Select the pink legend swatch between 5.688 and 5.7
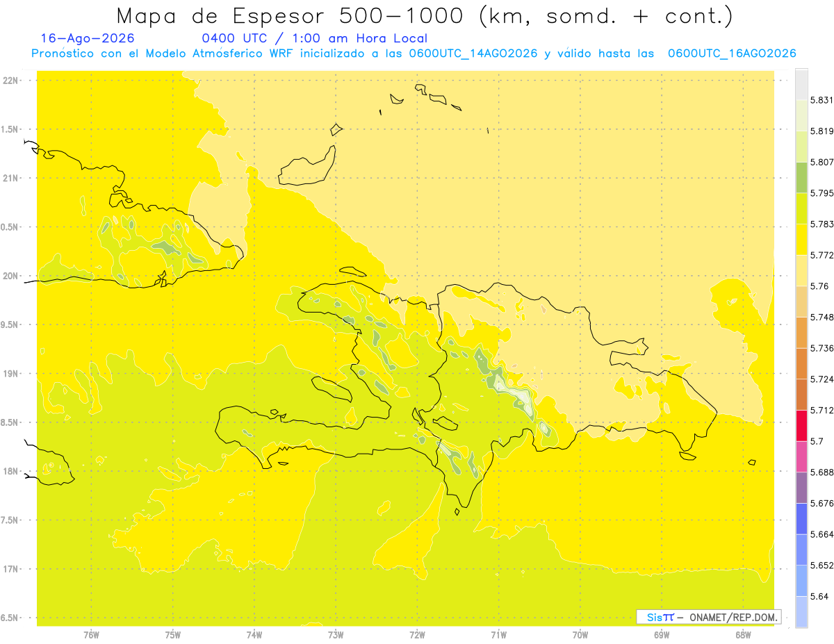The height and width of the screenshot is (644, 834). point(801,456)
